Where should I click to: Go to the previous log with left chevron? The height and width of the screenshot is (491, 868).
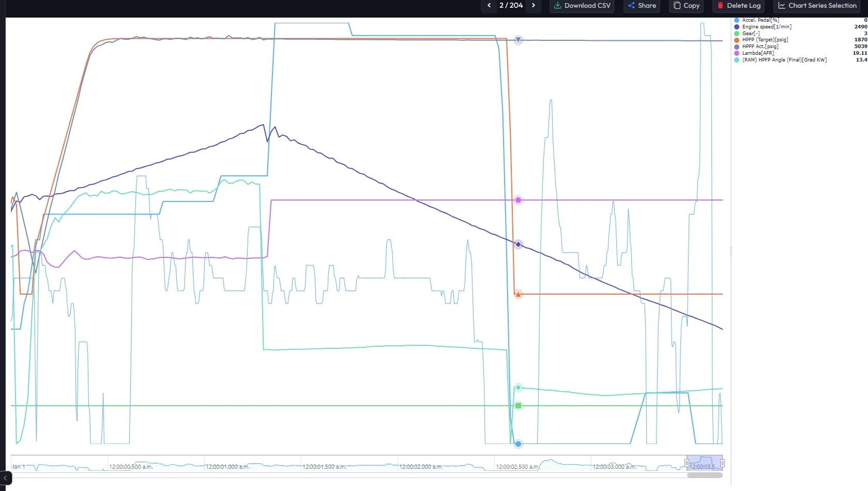(489, 6)
